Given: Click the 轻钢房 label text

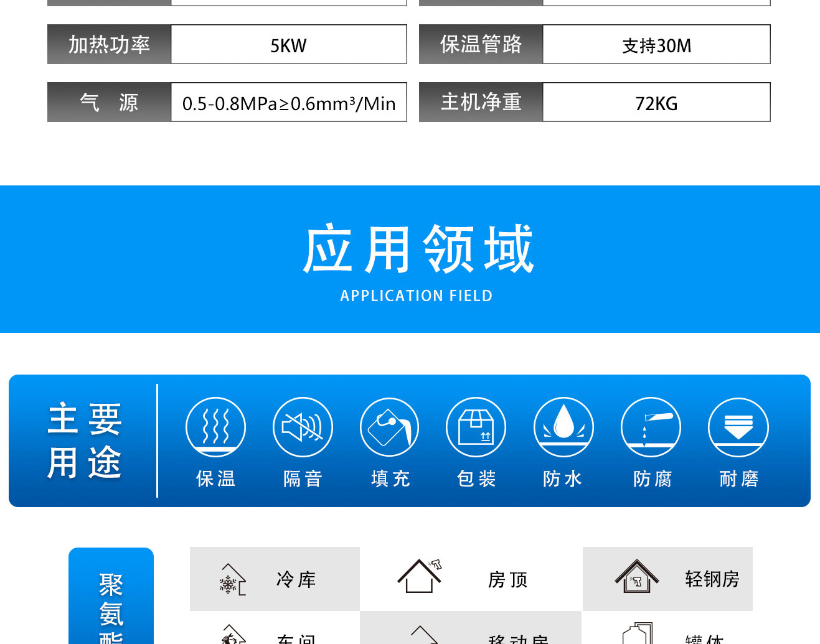Looking at the screenshot, I should (712, 579).
